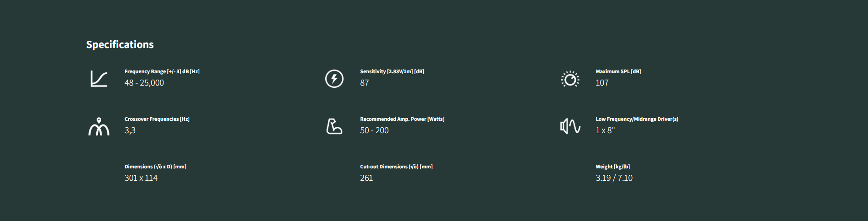Click the Low Frequency/Midrange Driver(s) label
The image size is (868, 221).
637,119
